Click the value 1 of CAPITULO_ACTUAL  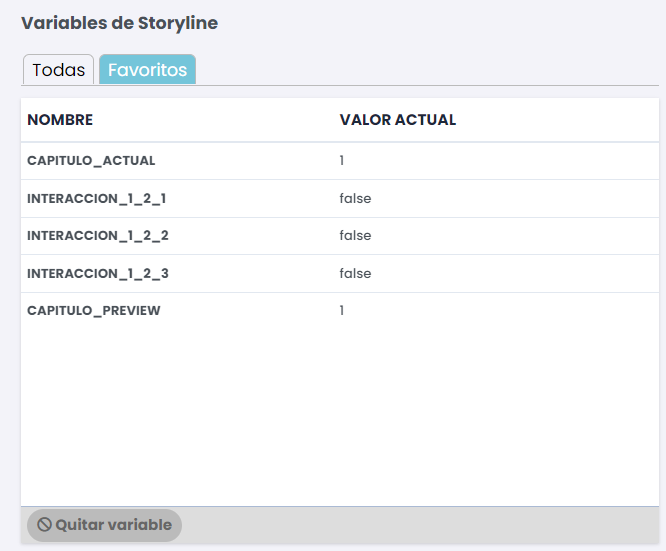pyautogui.click(x=341, y=161)
